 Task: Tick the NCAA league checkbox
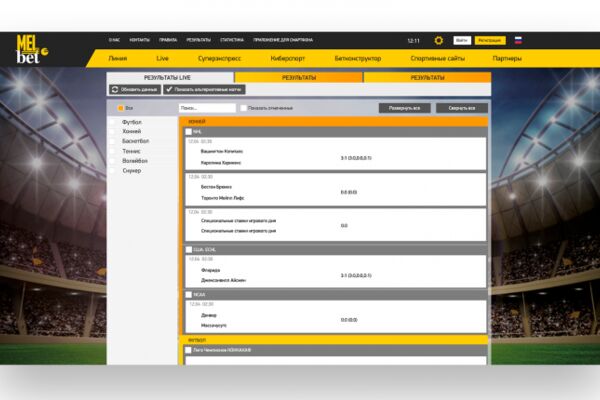(189, 295)
